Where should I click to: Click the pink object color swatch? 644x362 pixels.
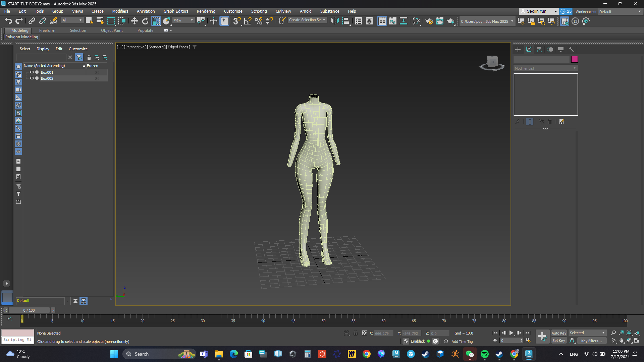(x=574, y=59)
